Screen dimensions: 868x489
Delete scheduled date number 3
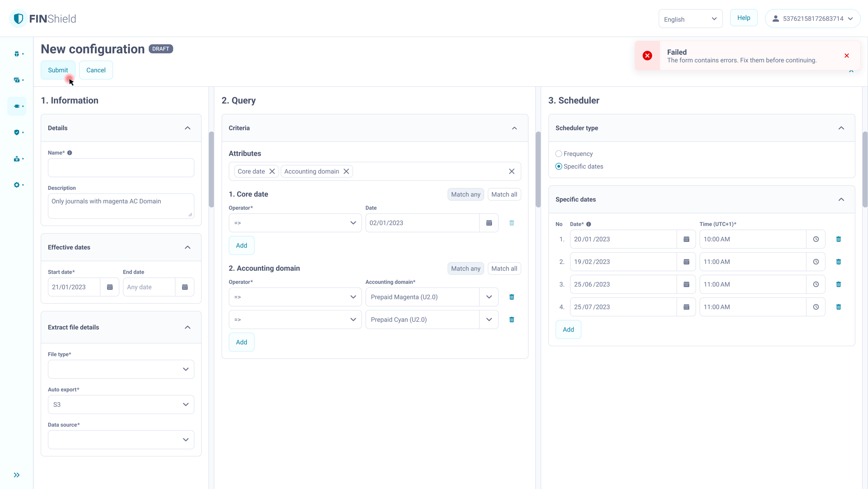pyautogui.click(x=838, y=284)
